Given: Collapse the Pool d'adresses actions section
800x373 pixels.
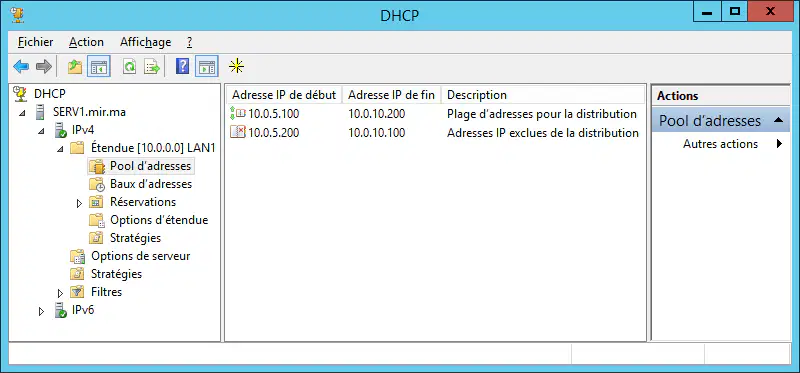Looking at the screenshot, I should point(778,120).
